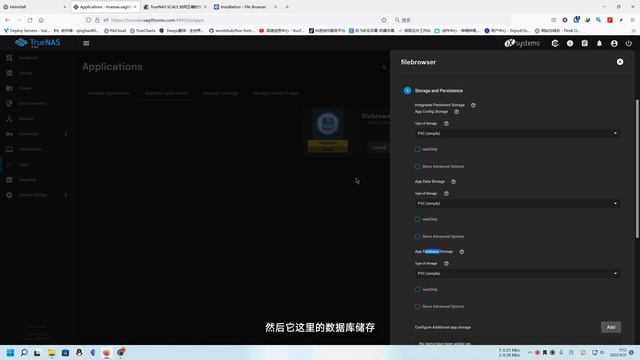Open help for Integrated Persistent Storage

(x=473, y=105)
